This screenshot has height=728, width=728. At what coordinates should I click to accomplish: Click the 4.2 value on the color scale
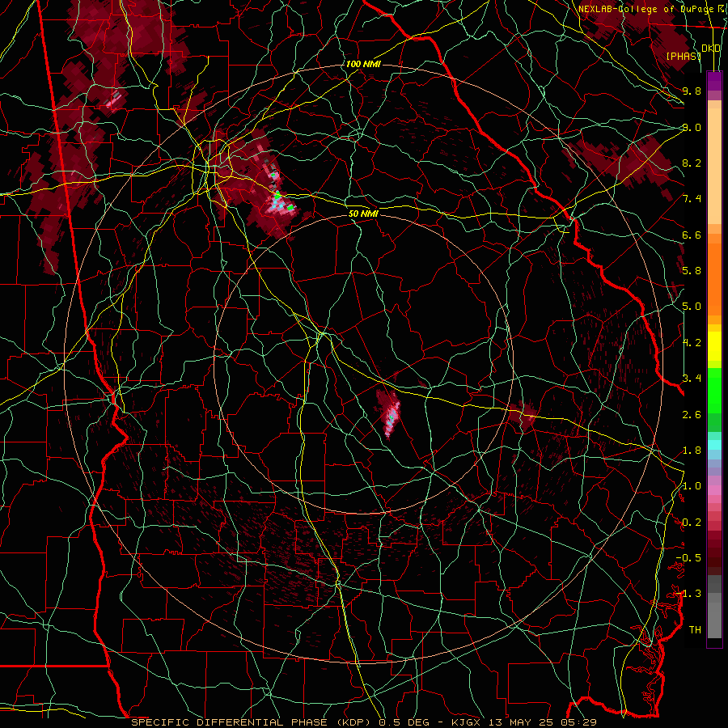[692, 343]
